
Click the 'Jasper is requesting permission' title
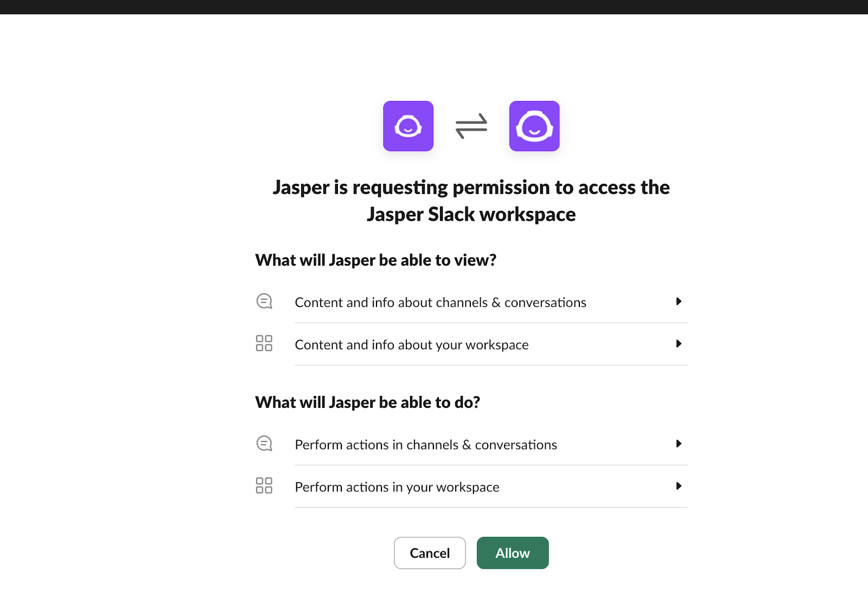471,201
